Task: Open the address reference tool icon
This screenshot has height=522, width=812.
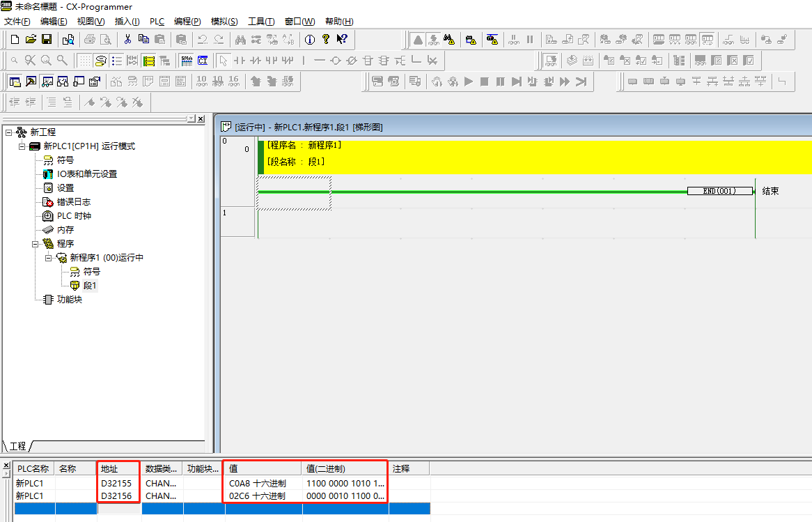Action: click(63, 82)
